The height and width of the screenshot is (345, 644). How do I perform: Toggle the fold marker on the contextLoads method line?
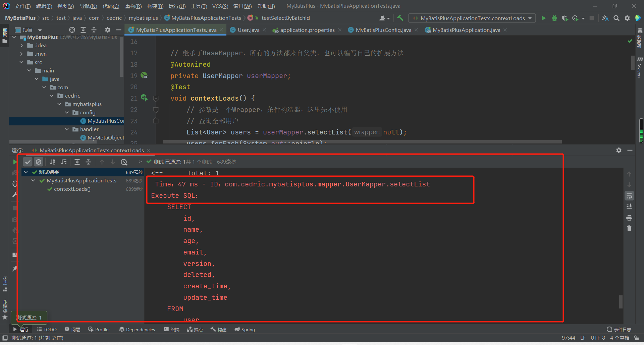pos(156,98)
